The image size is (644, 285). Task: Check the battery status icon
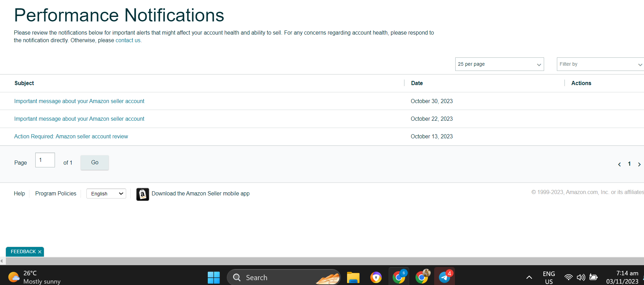[x=594, y=277]
